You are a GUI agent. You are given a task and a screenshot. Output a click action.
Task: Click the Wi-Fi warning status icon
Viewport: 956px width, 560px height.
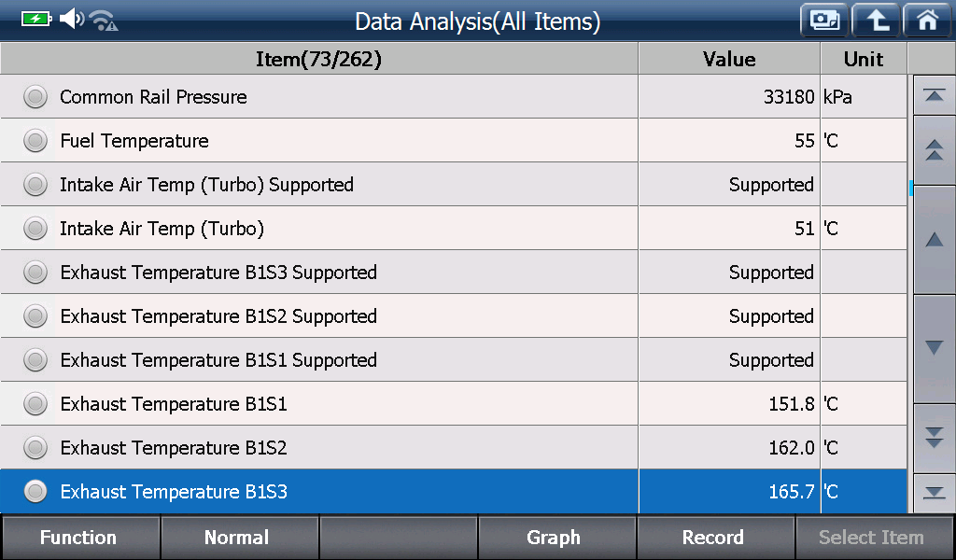pos(104,21)
